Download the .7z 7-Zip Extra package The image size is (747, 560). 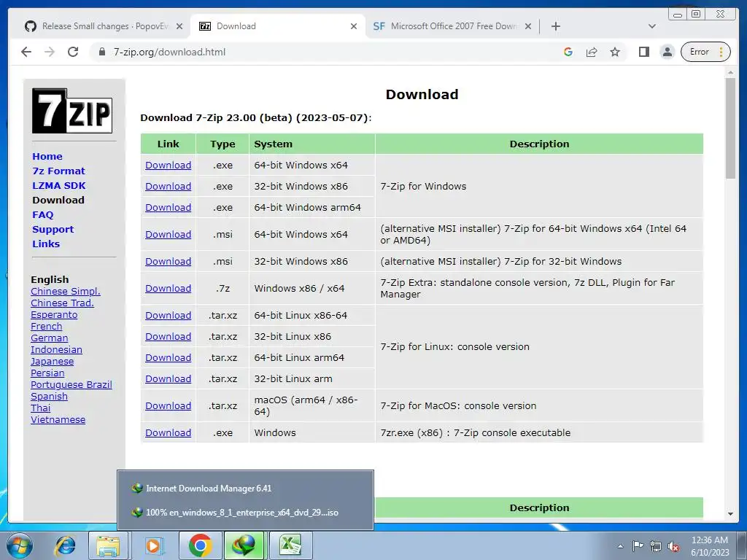[x=169, y=289]
